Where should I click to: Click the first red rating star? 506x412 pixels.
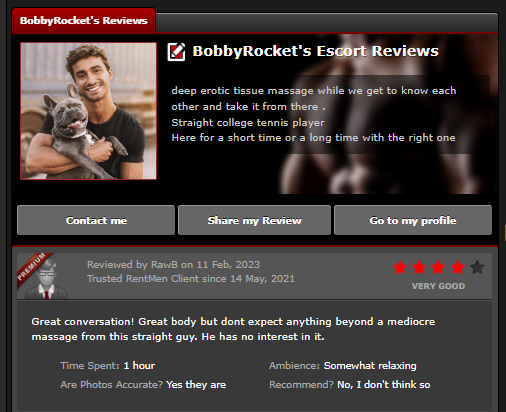click(x=400, y=267)
